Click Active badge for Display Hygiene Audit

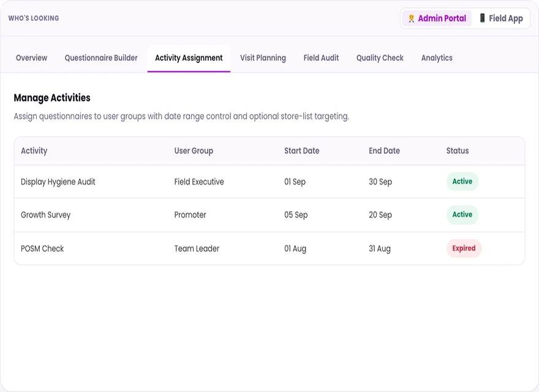coord(462,181)
